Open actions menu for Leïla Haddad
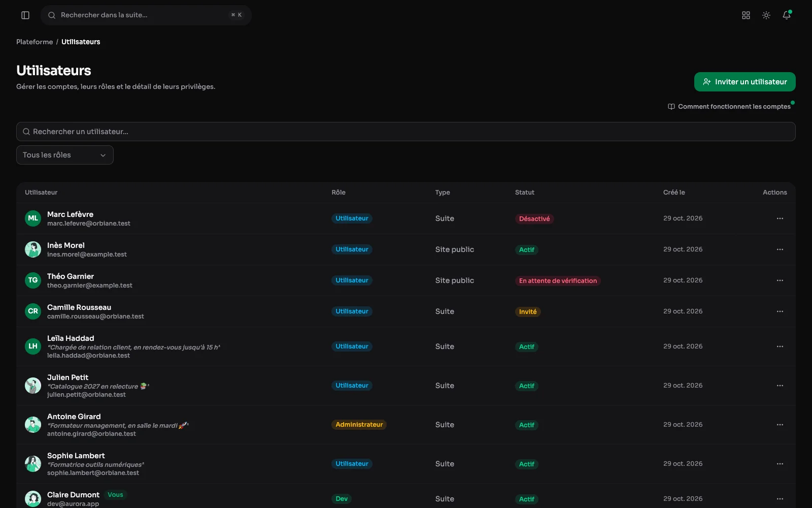This screenshot has height=508, width=812. 780,346
